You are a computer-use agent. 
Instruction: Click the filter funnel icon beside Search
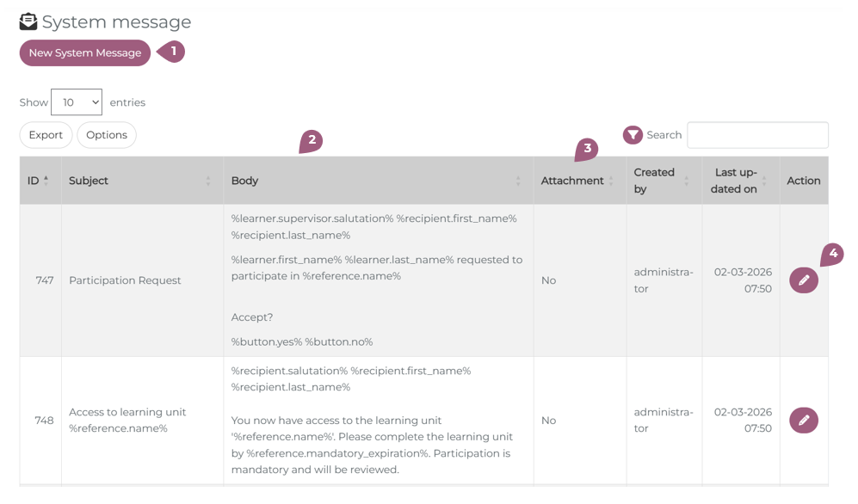pyautogui.click(x=633, y=135)
